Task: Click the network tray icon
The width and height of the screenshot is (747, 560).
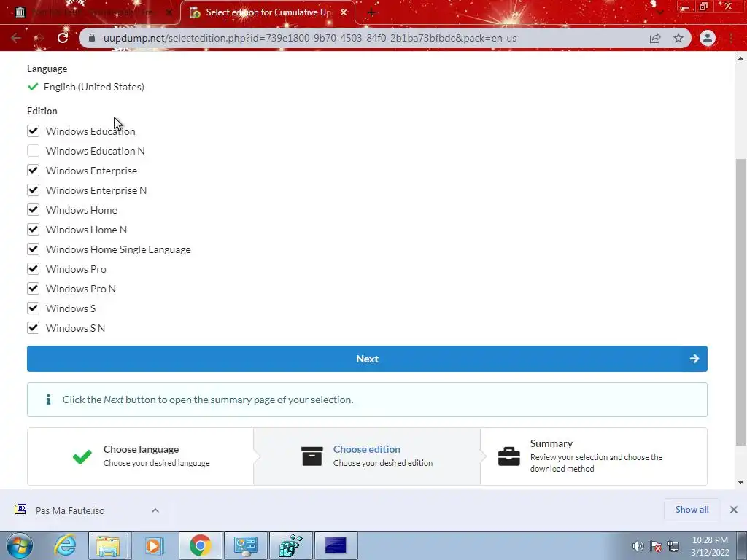Action: point(673,546)
